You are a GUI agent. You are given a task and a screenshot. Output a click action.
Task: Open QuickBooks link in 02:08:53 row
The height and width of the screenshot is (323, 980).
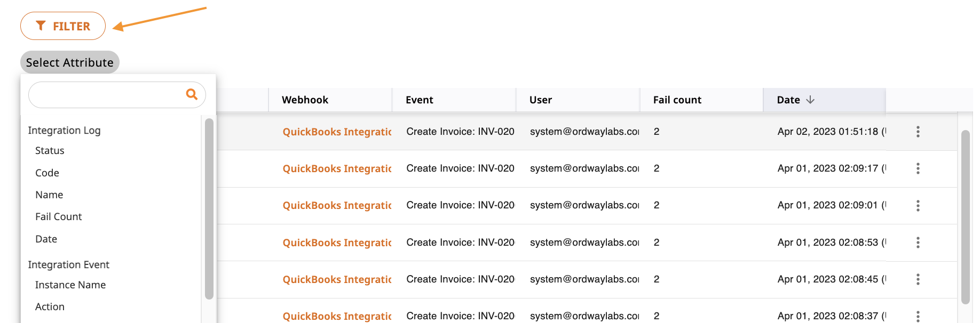(337, 243)
